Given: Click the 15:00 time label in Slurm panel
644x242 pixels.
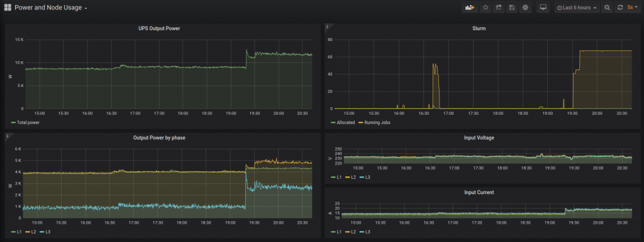Looking at the screenshot, I should pyautogui.click(x=348, y=113).
